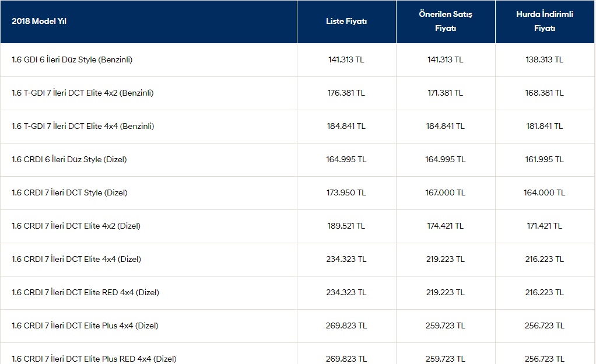Click the '2018 Model Yıl' column header
The image size is (596, 364).
[149, 22]
